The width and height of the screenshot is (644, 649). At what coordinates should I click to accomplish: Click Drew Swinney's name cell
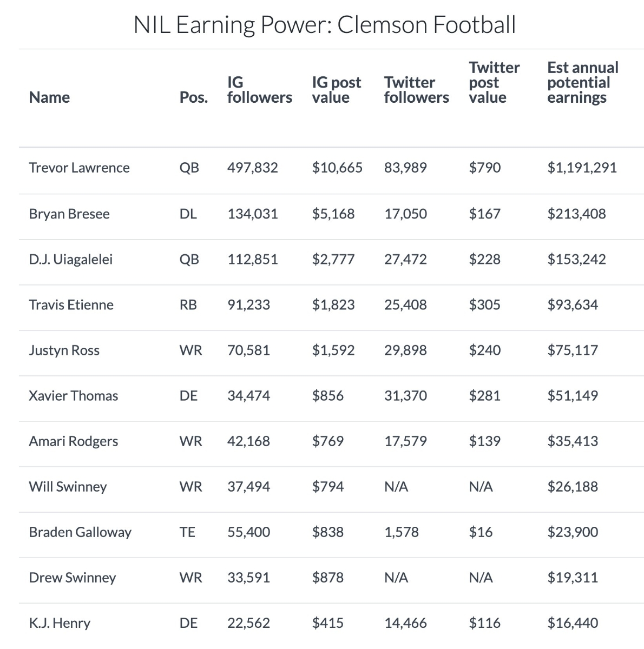click(72, 577)
